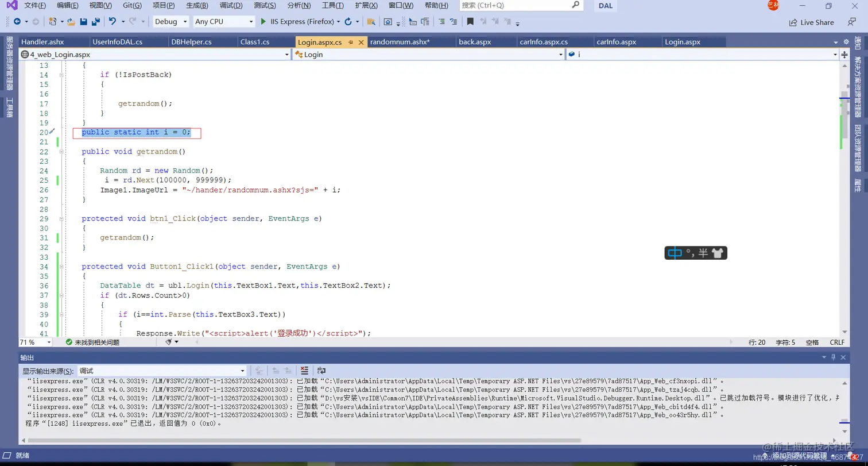Toggle pin on Login.aspx.cs tab
The width and height of the screenshot is (868, 466).
tap(351, 42)
